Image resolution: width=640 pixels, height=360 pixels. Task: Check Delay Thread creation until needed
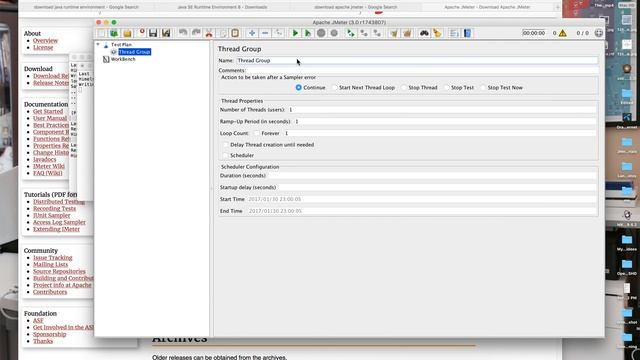pos(226,145)
